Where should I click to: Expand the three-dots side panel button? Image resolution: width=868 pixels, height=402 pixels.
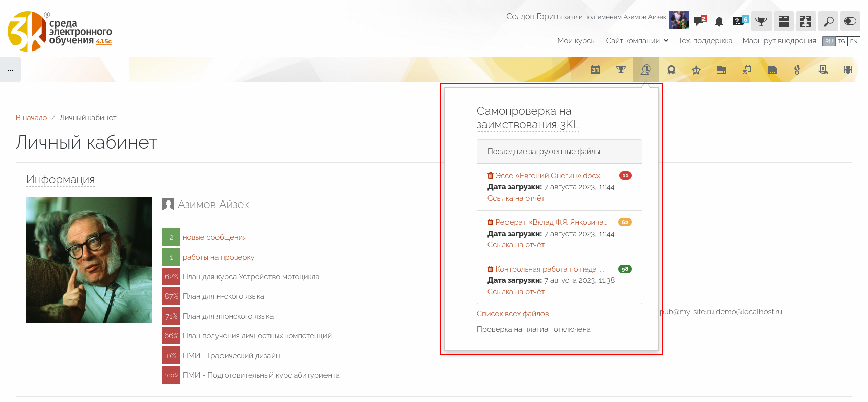pos(10,70)
